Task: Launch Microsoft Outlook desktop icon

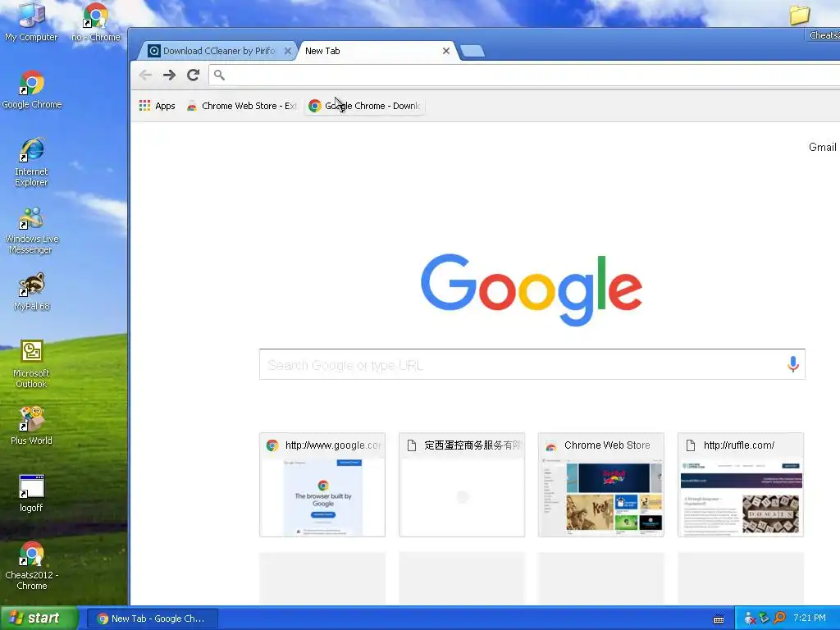Action: (x=31, y=364)
